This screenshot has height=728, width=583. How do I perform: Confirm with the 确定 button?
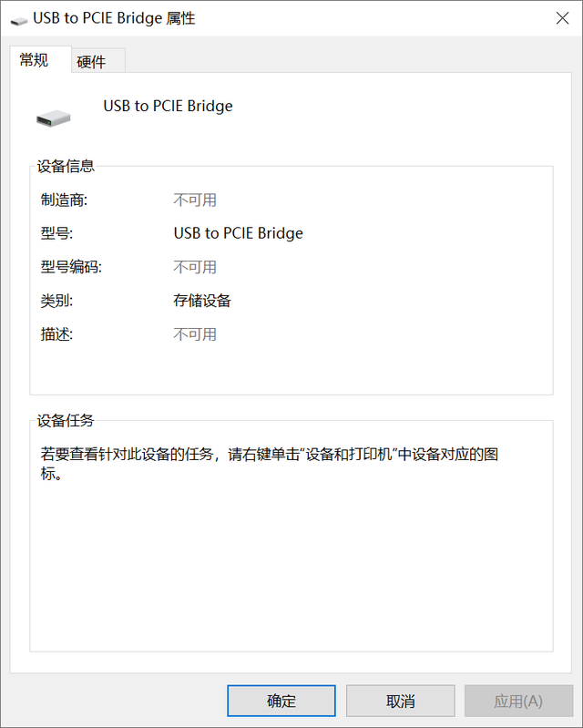pos(281,701)
